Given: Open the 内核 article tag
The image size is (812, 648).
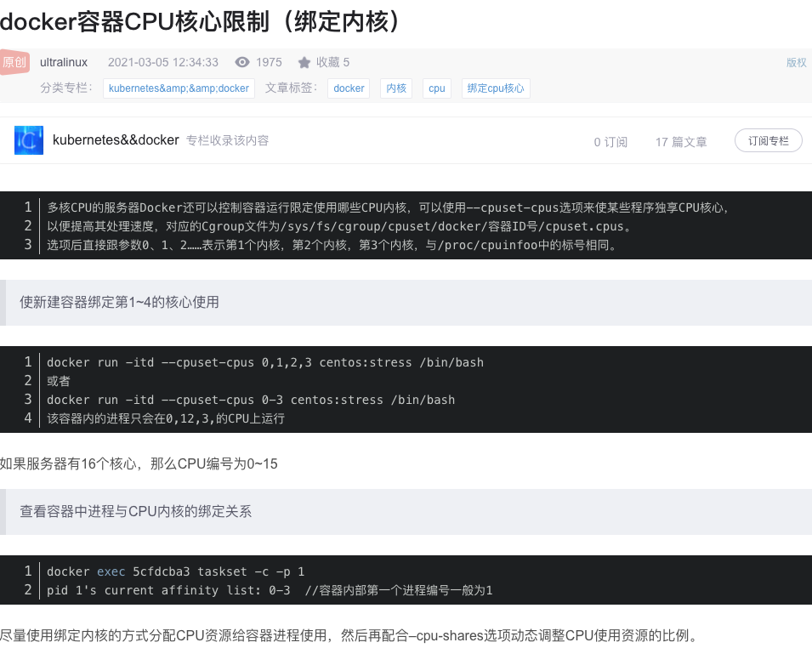Looking at the screenshot, I should [396, 88].
